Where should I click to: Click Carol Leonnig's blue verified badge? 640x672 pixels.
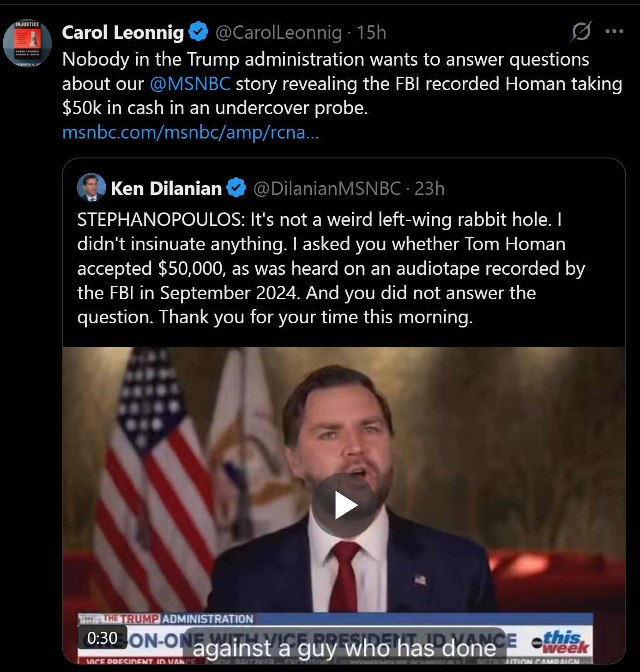[199, 32]
